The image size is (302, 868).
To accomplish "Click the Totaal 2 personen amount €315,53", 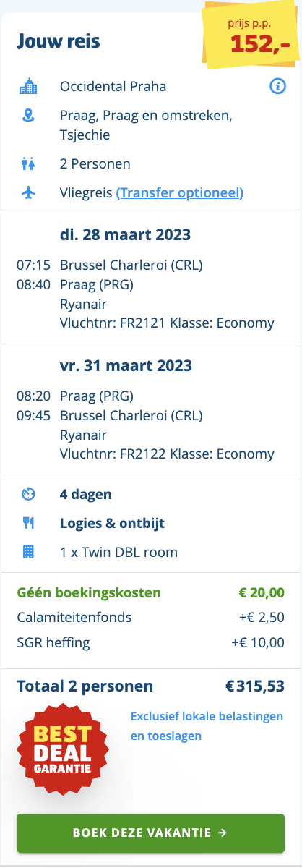I will (x=255, y=686).
